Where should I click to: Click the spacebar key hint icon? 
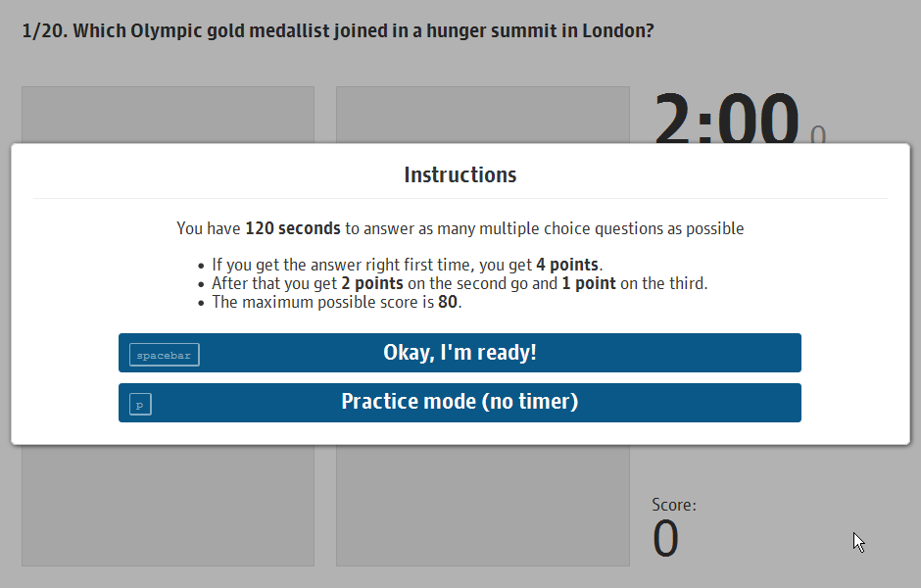tap(164, 355)
